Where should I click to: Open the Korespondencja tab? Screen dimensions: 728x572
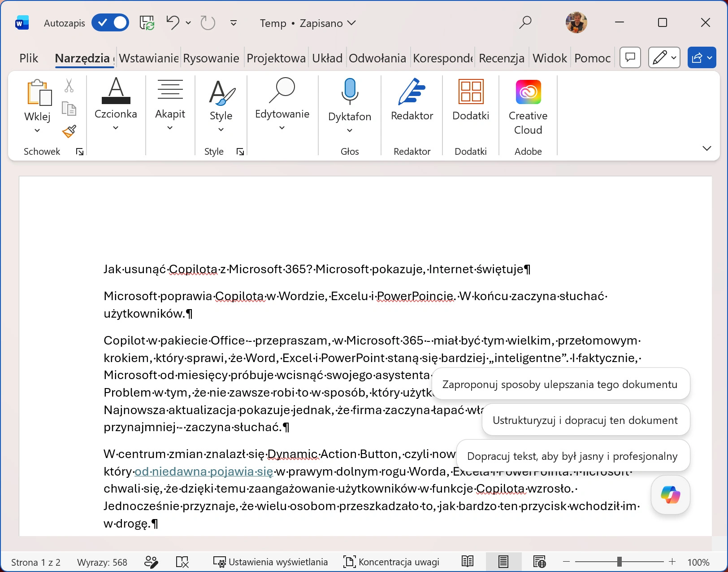point(443,58)
